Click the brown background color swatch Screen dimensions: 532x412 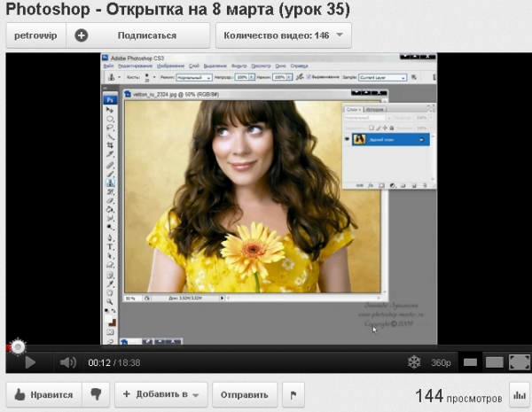point(113,323)
